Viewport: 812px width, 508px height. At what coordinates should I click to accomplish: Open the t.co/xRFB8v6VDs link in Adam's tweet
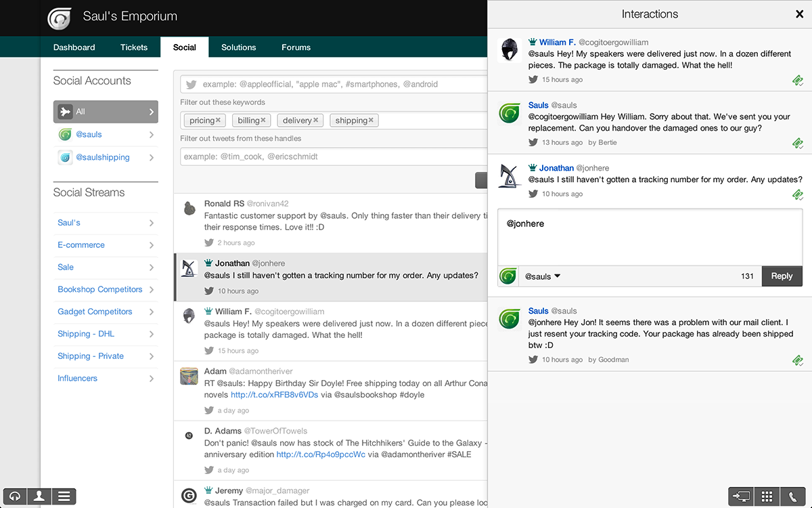[x=274, y=395]
